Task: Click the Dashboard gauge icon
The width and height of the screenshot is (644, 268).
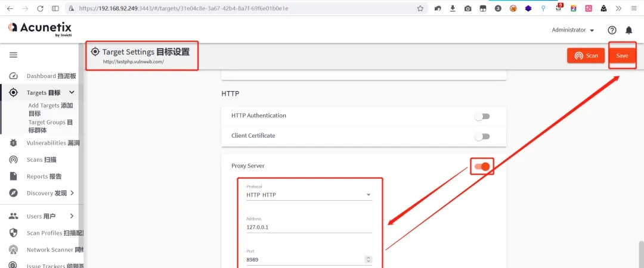Action: (x=14, y=76)
